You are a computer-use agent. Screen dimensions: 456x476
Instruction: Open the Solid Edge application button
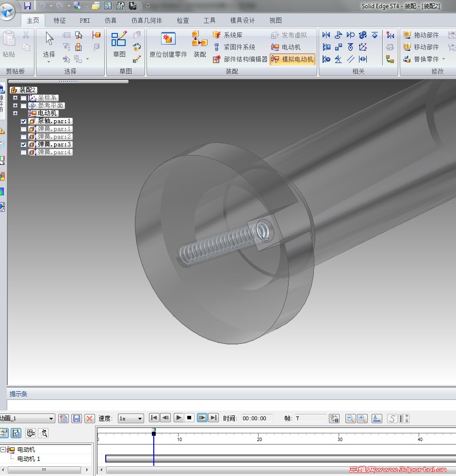[x=7, y=12]
